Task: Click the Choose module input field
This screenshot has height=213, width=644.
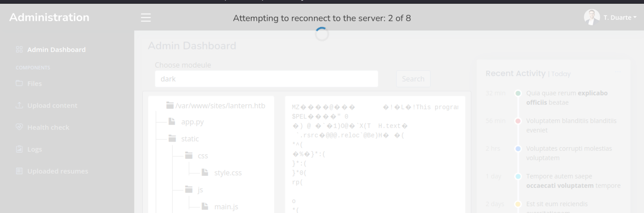Action: (x=266, y=79)
